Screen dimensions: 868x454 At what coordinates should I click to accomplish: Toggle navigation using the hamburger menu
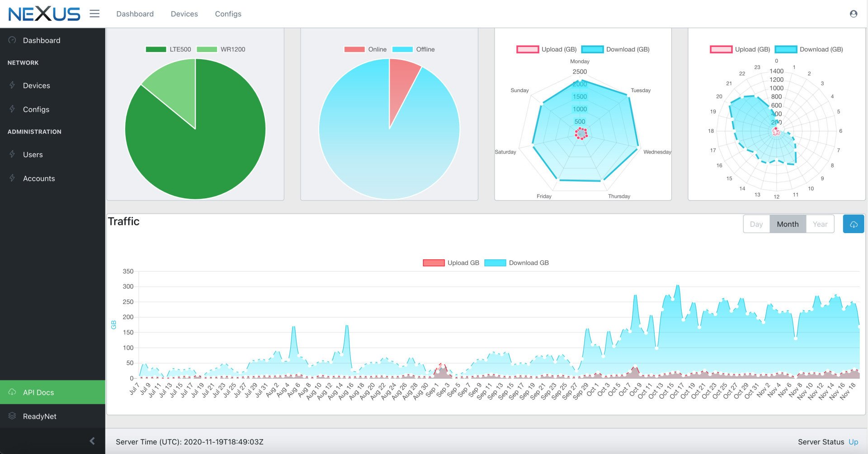click(x=94, y=14)
